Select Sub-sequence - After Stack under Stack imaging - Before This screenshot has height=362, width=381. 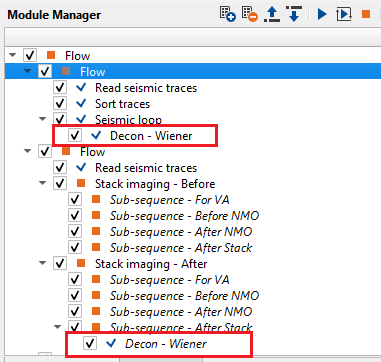181,248
